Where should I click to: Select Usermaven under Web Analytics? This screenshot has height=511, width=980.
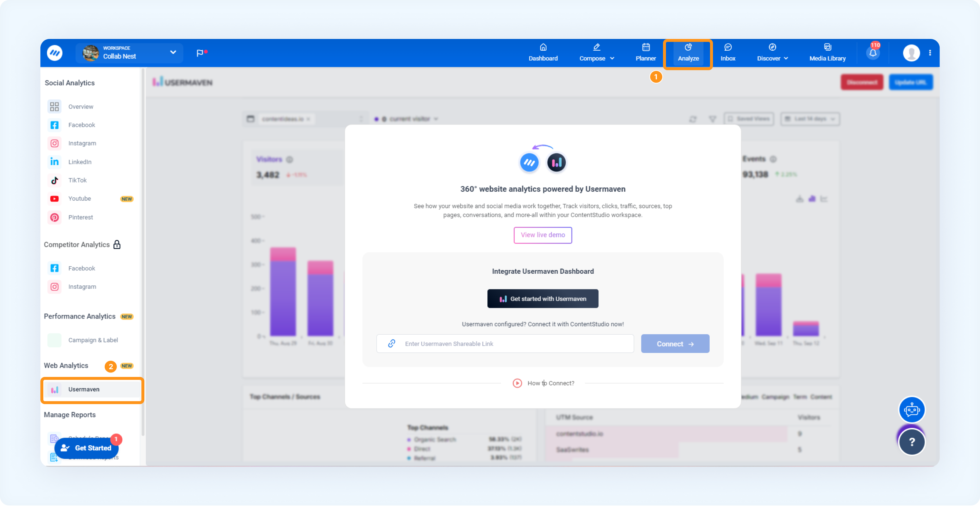pos(92,390)
